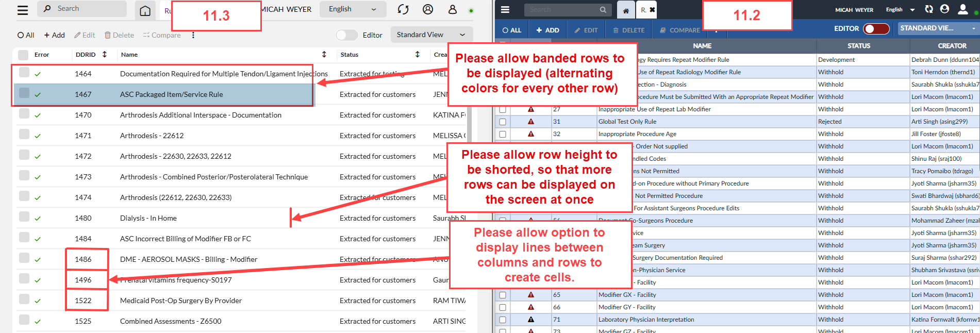
Task: Open the hamburger menu in the dark right window
Action: pos(505,9)
